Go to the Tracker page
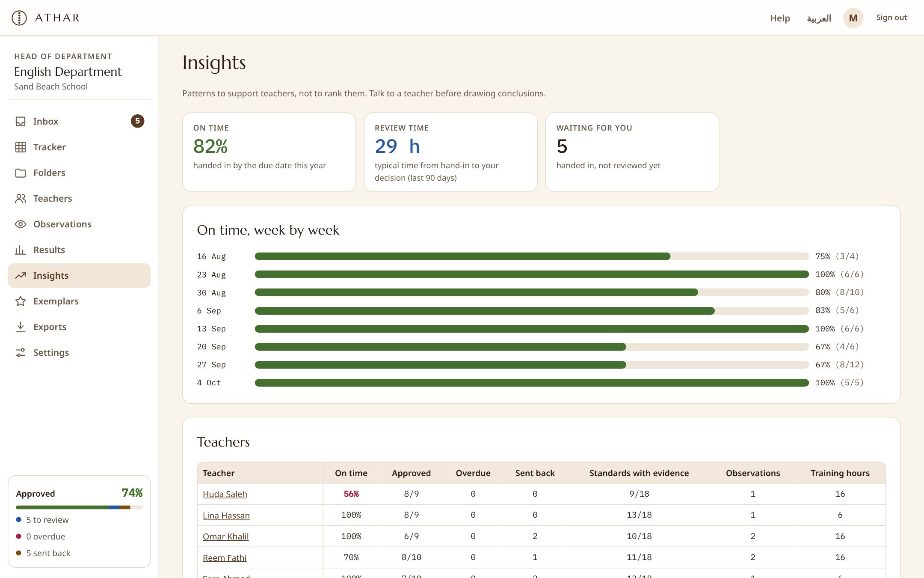Screen dimensions: 924x578 point(79,147)
